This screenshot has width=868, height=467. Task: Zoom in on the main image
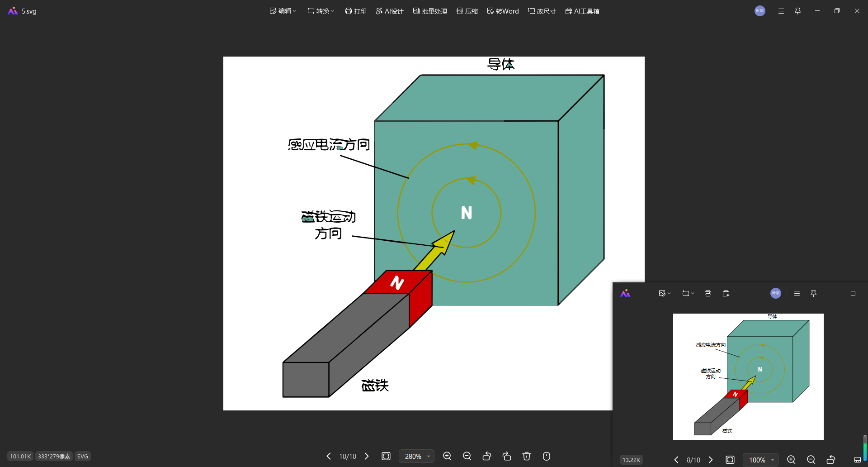tap(447, 456)
